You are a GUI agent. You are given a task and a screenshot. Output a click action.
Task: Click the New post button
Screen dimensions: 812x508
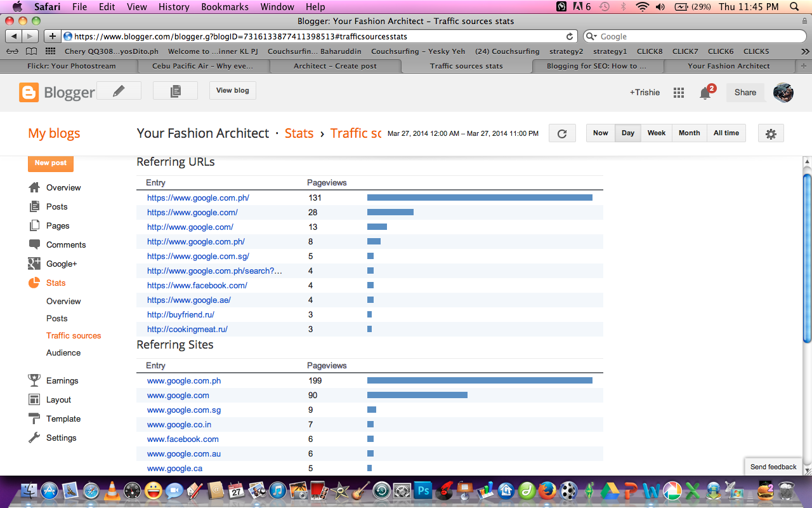(x=51, y=163)
